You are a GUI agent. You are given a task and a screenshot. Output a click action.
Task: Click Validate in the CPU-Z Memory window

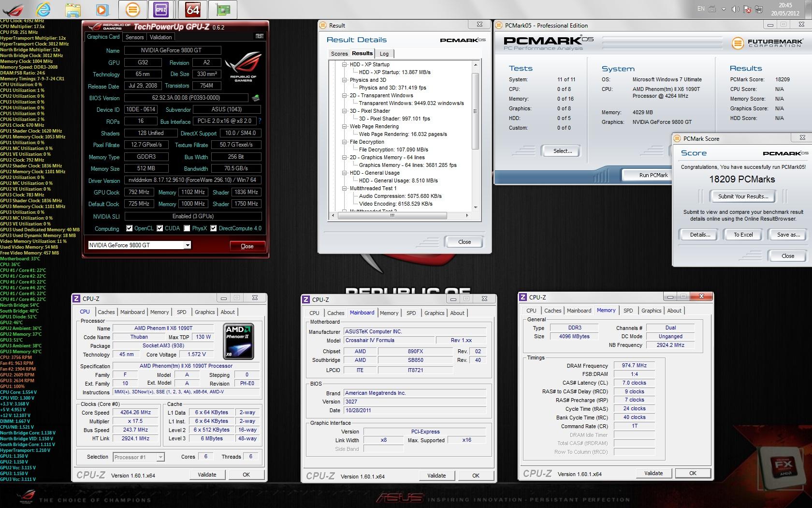(653, 473)
